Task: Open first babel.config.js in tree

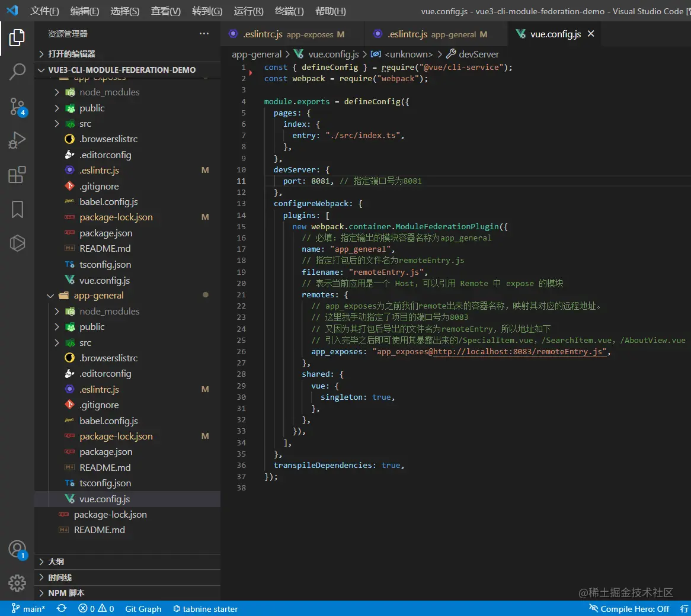Action: point(127,201)
